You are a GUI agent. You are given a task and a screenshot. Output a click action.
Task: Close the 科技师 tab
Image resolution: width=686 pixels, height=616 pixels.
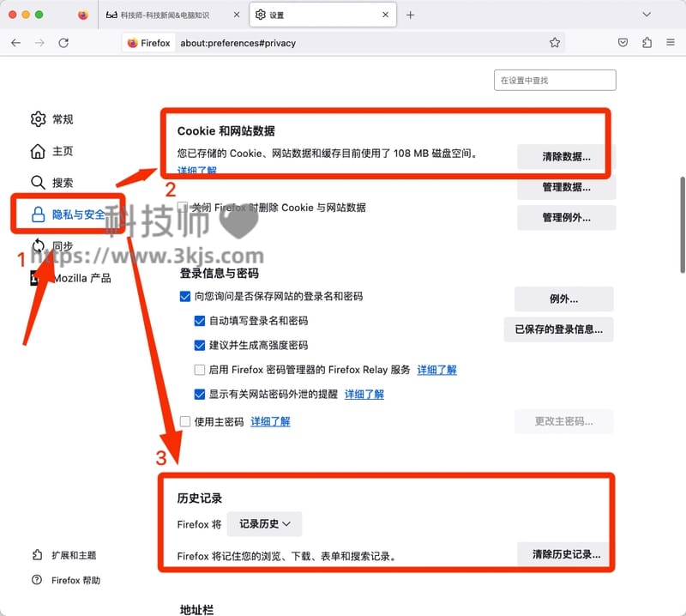[x=237, y=15]
